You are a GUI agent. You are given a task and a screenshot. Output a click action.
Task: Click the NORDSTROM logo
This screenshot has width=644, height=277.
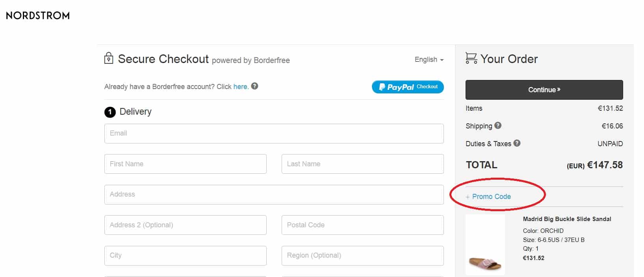pos(37,15)
